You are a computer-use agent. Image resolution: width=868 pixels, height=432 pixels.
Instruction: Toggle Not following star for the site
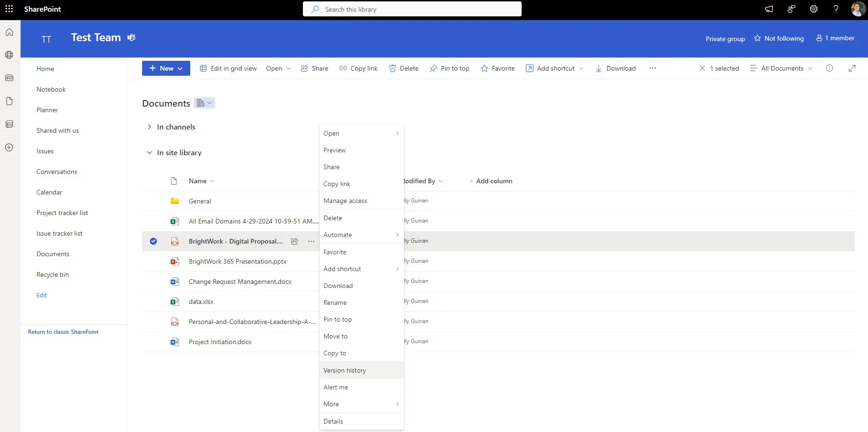779,38
